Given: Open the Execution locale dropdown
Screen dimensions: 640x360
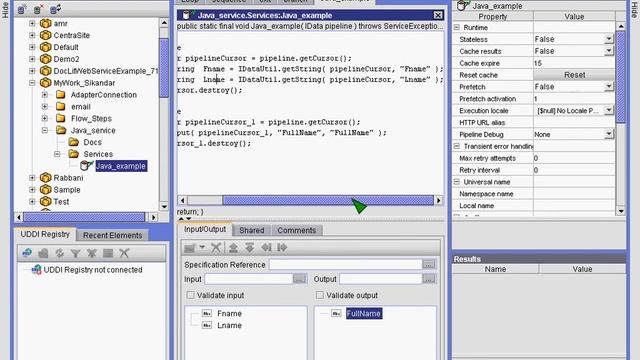Looking at the screenshot, I should tap(609, 110).
